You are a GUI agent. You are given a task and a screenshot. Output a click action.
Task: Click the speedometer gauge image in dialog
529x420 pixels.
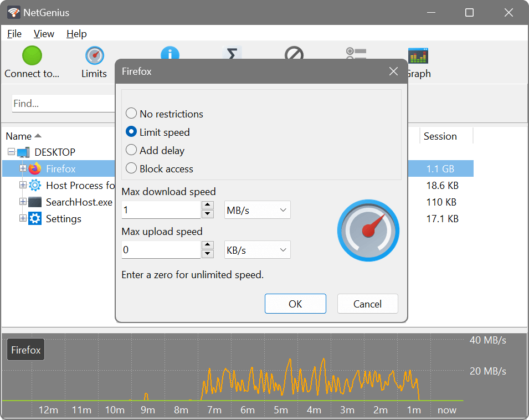(368, 231)
